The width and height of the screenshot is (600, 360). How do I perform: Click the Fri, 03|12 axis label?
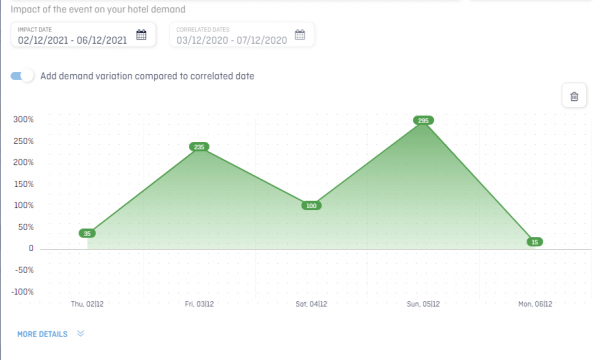click(199, 304)
